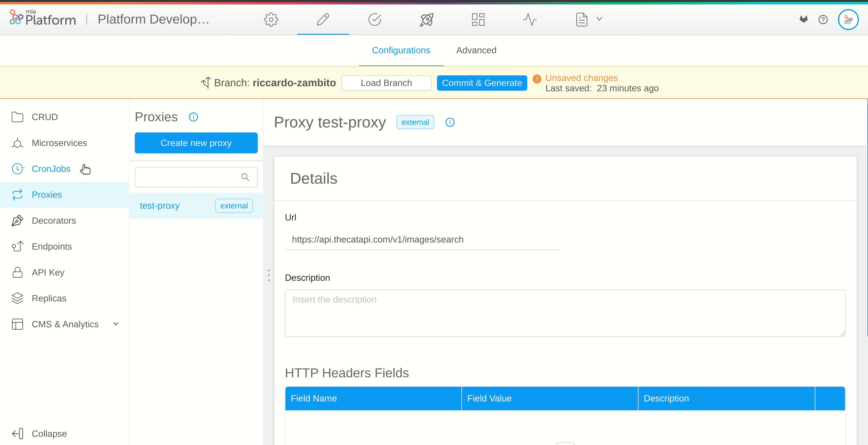This screenshot has height=445, width=868.
Task: Open the settings gear in the toolbar
Action: point(271,19)
